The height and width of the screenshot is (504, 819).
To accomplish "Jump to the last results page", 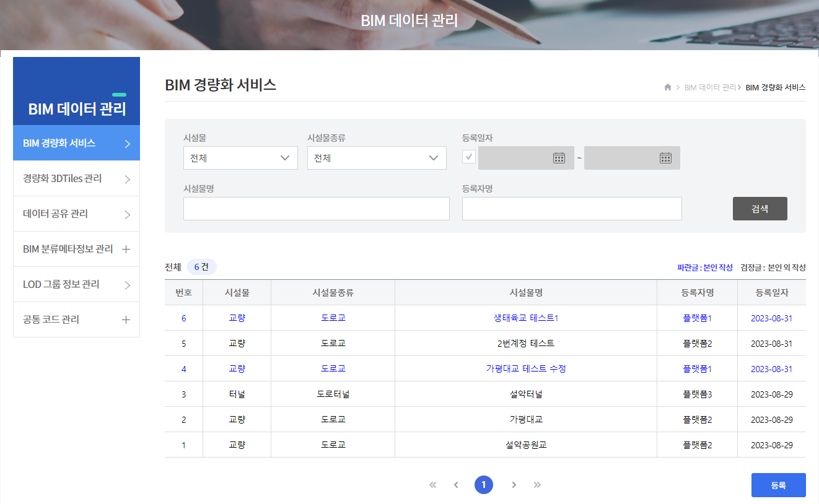I will tap(537, 485).
